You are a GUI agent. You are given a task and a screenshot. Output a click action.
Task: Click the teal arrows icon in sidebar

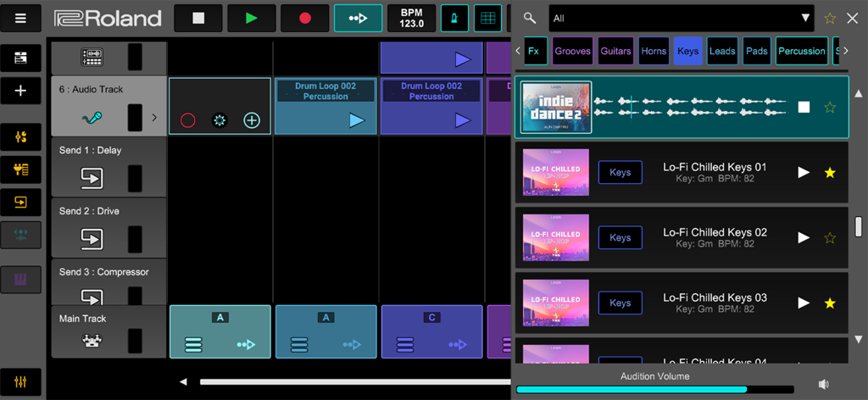point(20,235)
